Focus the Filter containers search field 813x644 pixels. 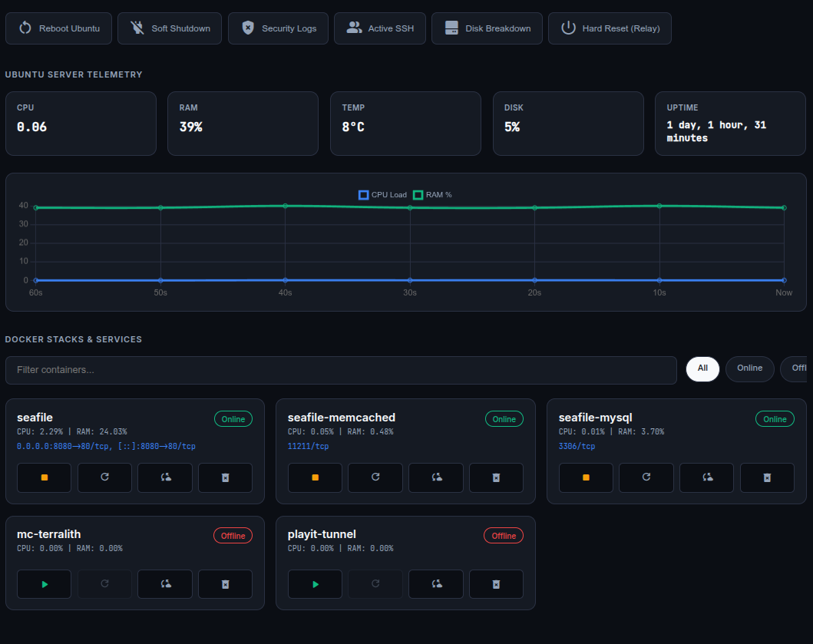click(x=340, y=370)
